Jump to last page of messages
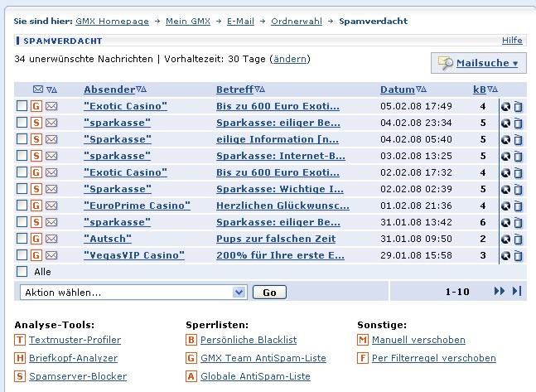The width and height of the screenshot is (536, 392). point(517,291)
